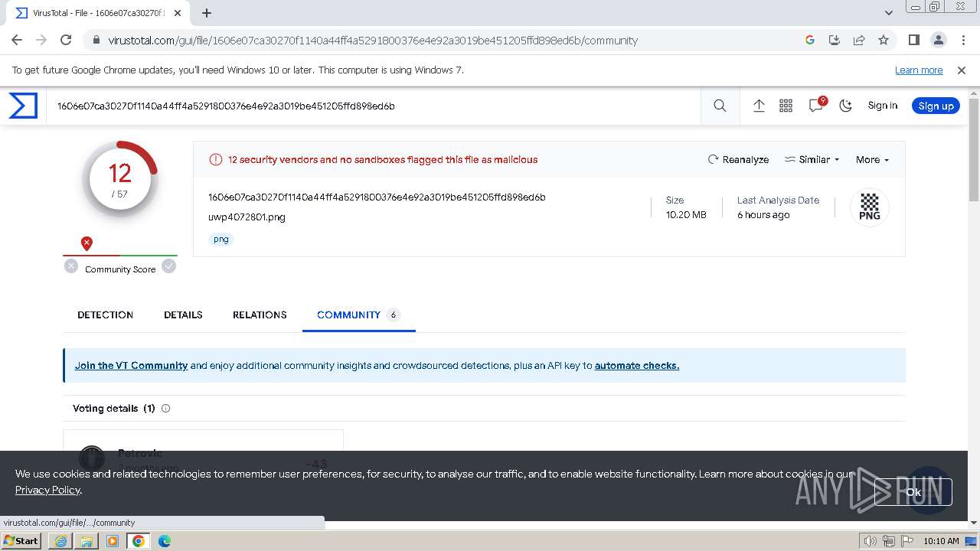Image resolution: width=980 pixels, height=551 pixels.
Task: Click the 12/57 detection score gauge
Action: [x=120, y=179]
